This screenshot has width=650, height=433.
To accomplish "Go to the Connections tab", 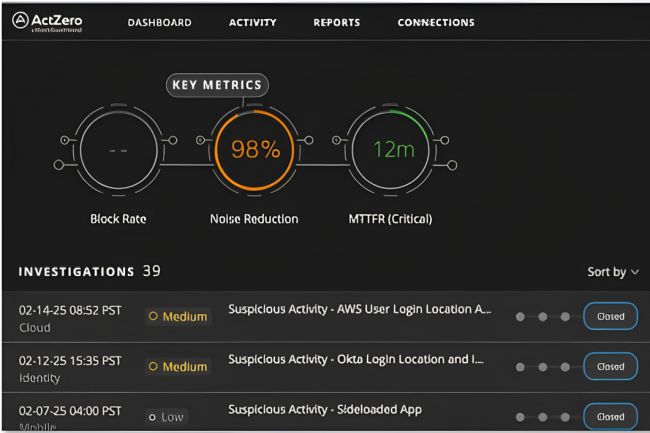I will point(436,22).
